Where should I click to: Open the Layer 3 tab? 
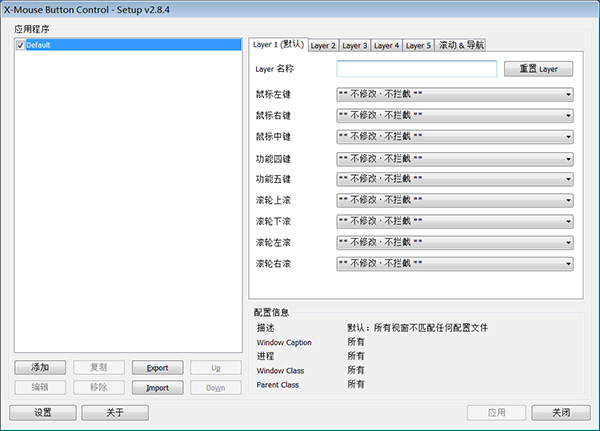pos(355,46)
